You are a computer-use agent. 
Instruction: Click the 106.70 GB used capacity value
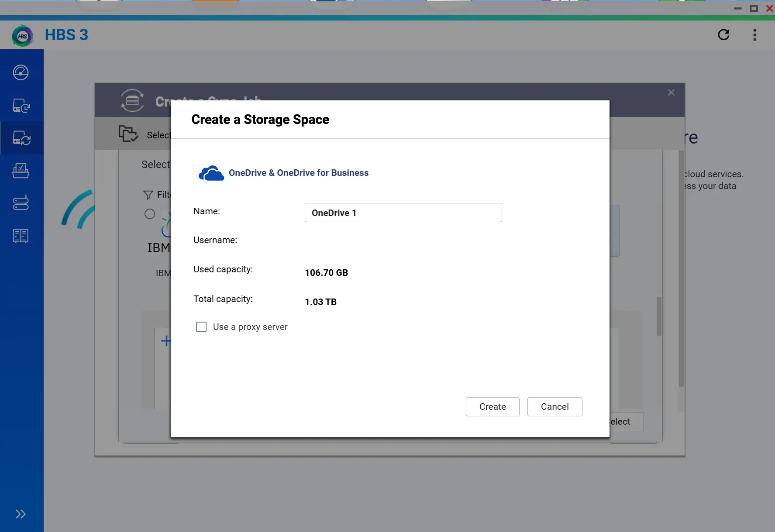pos(326,273)
